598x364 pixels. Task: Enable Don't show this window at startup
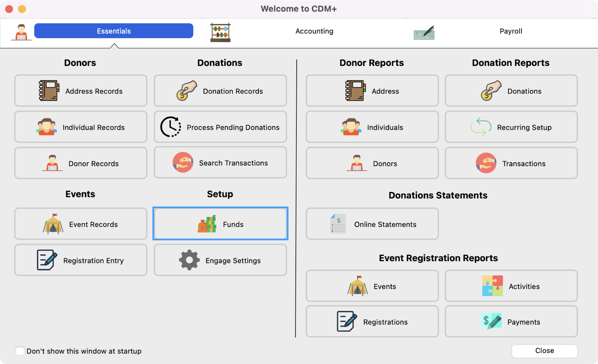pyautogui.click(x=20, y=351)
